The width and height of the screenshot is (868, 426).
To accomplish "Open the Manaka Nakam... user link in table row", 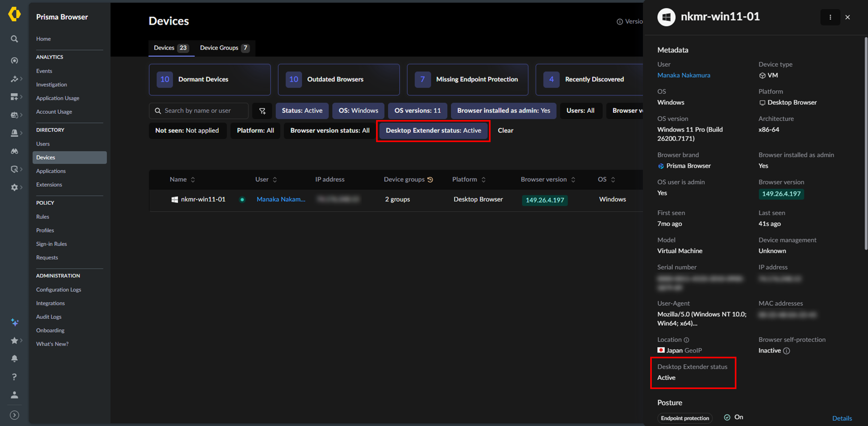I will pos(281,200).
